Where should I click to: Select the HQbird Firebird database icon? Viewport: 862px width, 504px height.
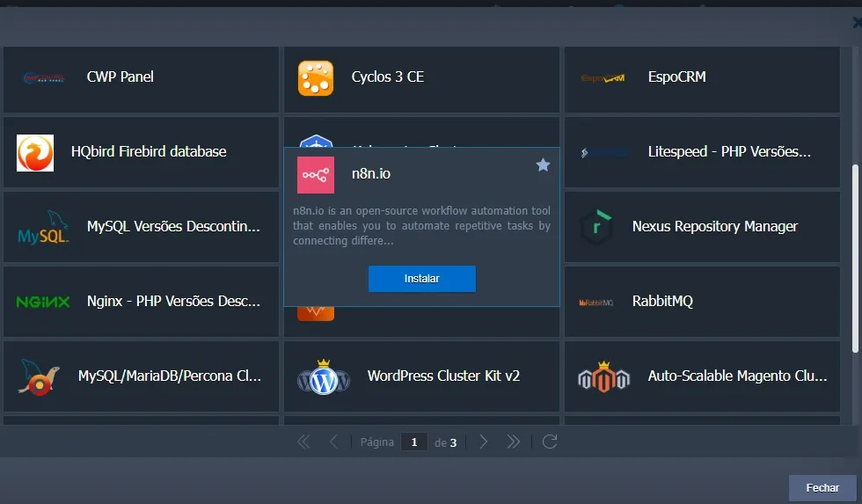pos(35,152)
